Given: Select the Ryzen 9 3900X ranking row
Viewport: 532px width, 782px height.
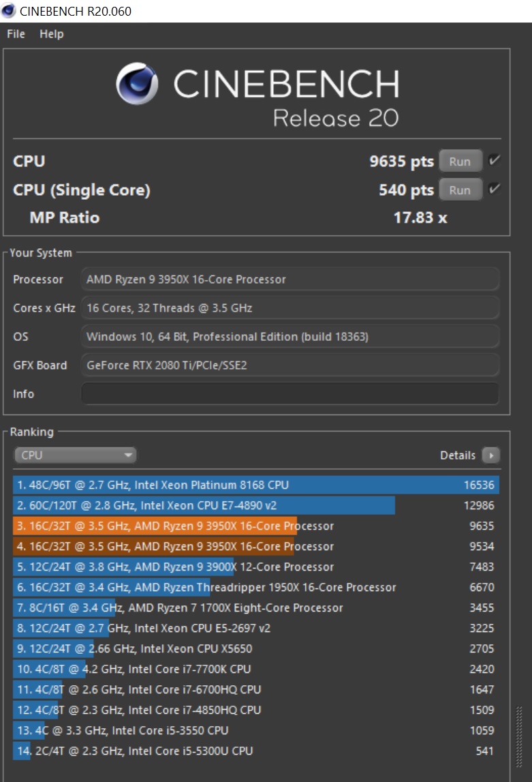Looking at the screenshot, I should point(256,567).
